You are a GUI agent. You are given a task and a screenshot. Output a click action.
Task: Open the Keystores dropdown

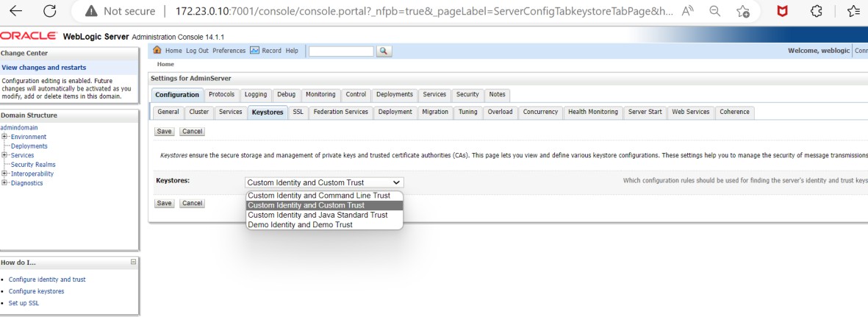point(324,182)
